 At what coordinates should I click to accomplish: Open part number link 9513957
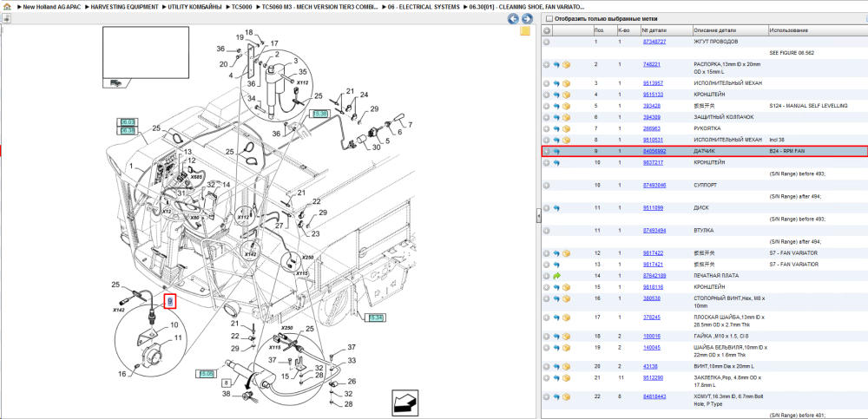pos(653,83)
